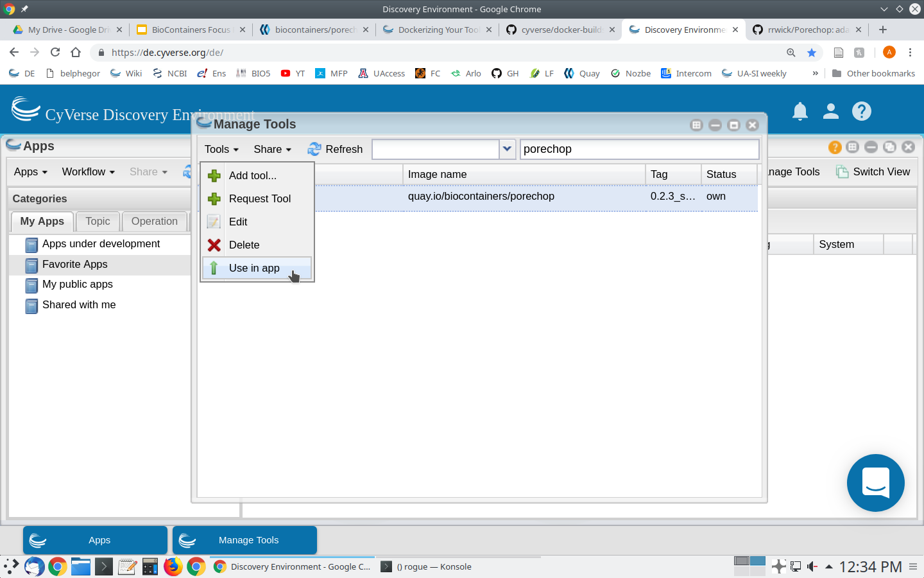Switch to the My Apps tab

click(42, 221)
